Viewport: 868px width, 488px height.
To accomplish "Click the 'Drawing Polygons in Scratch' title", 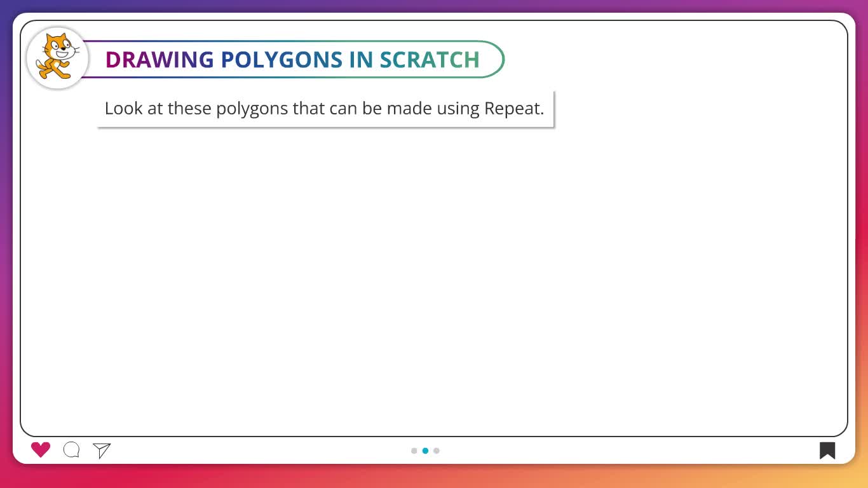I will coord(292,59).
